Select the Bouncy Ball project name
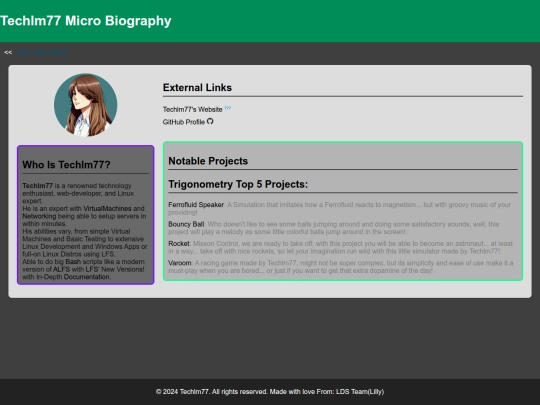The width and height of the screenshot is (540, 405). click(186, 224)
